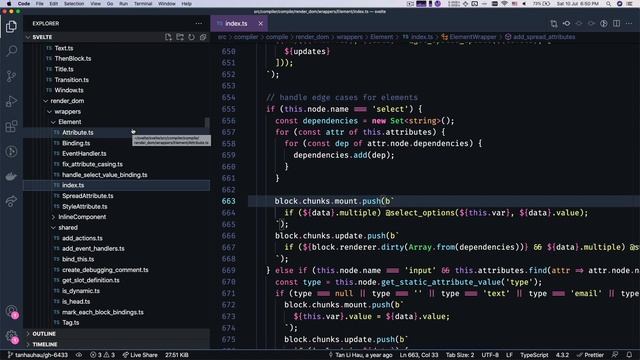Click Tab Size: 2 in status bar

(460, 355)
